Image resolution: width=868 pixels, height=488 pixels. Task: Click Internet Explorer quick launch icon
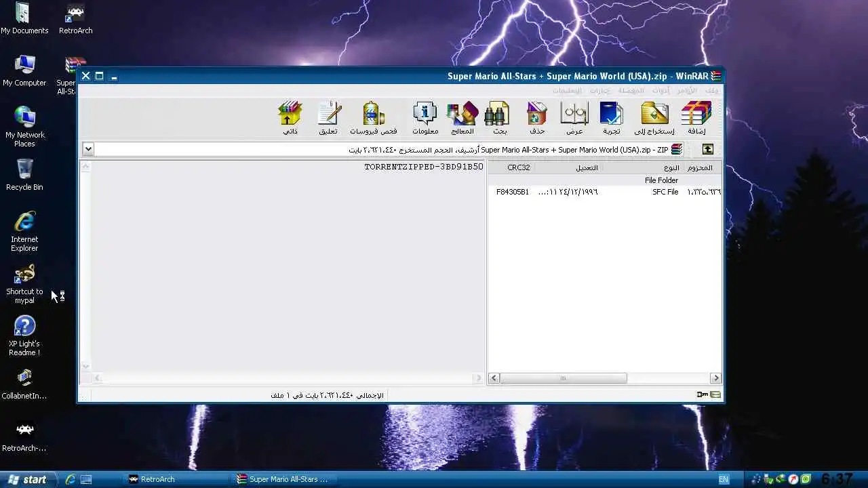70,479
